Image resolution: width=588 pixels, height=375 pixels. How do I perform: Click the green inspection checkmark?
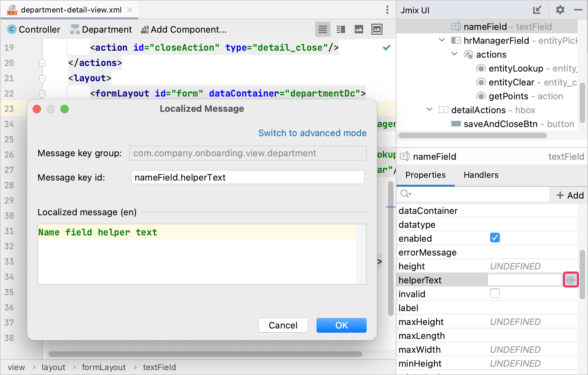[x=387, y=48]
